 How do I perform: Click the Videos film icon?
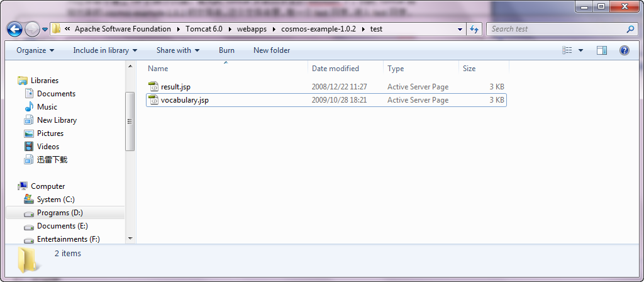click(29, 146)
